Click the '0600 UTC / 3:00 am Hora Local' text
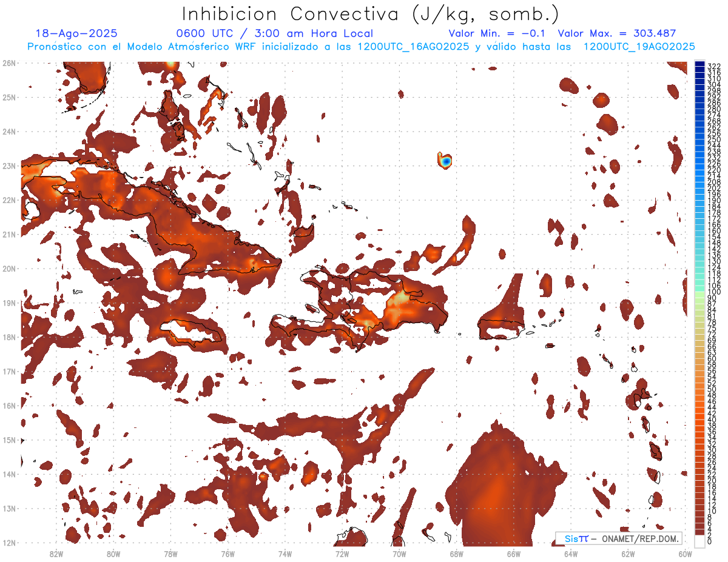 [x=274, y=33]
